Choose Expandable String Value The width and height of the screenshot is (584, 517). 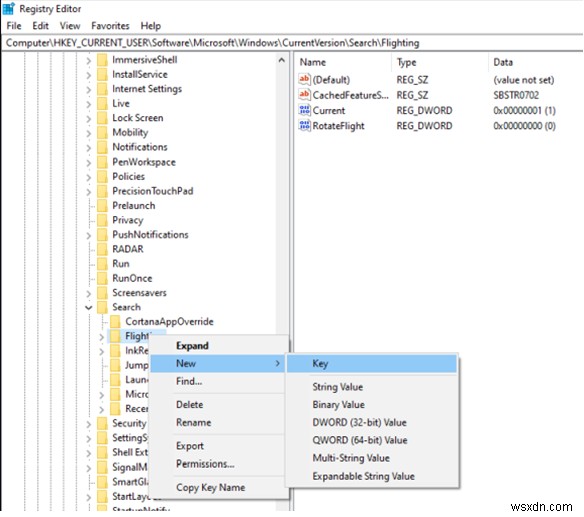pos(372,476)
